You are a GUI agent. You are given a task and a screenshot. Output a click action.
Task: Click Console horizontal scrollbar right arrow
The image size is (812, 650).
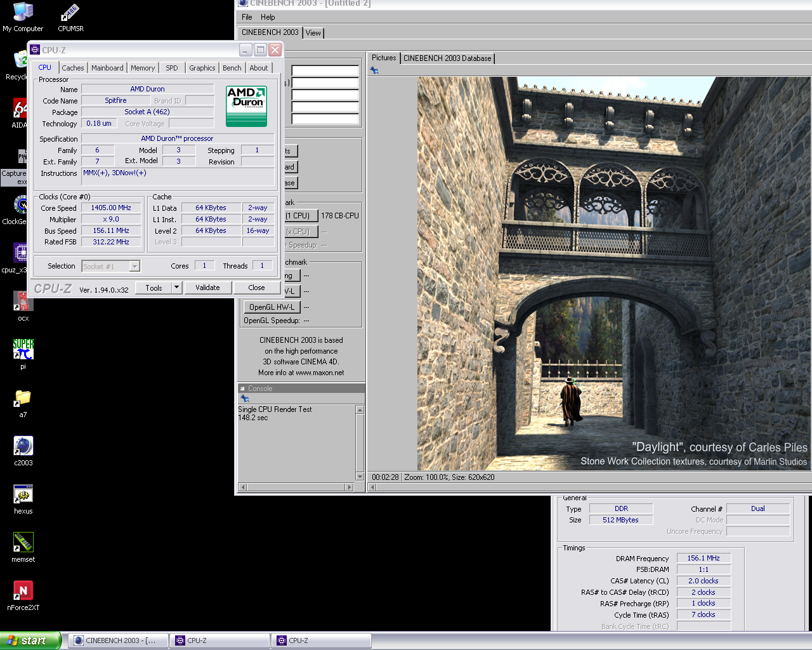(350, 487)
